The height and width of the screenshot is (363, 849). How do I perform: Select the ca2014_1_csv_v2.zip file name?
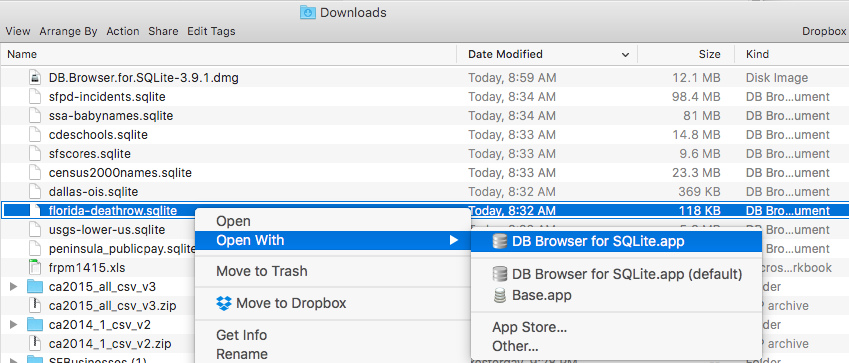110,343
